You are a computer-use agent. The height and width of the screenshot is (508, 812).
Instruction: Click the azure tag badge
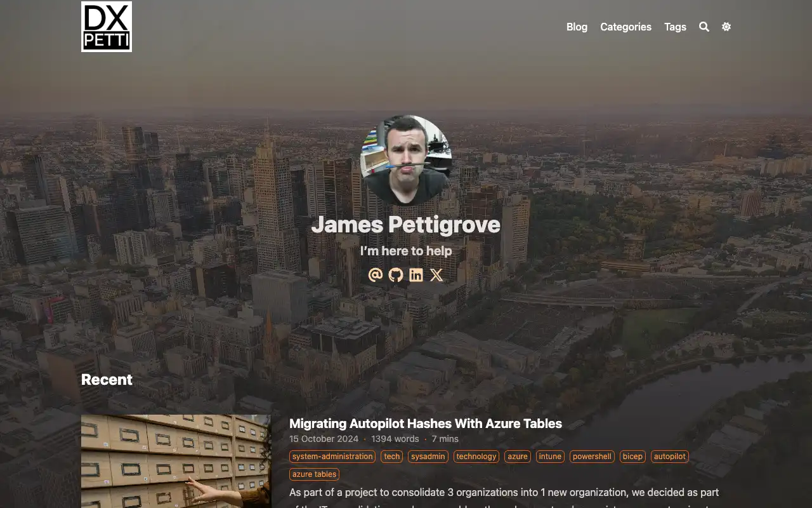[x=518, y=457]
